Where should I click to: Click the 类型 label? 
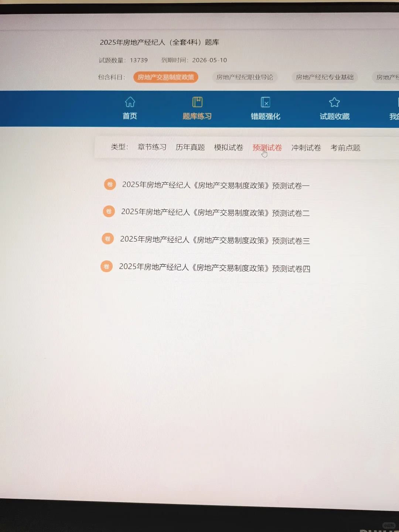tap(119, 147)
